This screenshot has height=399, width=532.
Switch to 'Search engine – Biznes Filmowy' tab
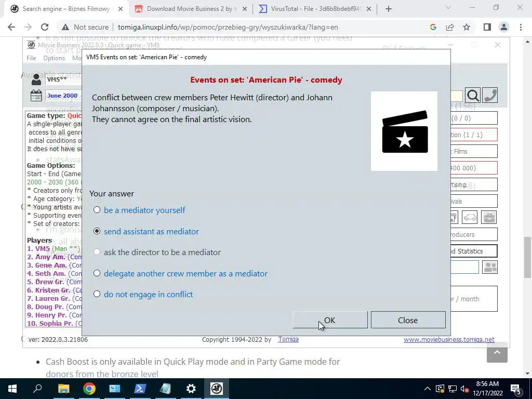[66, 9]
